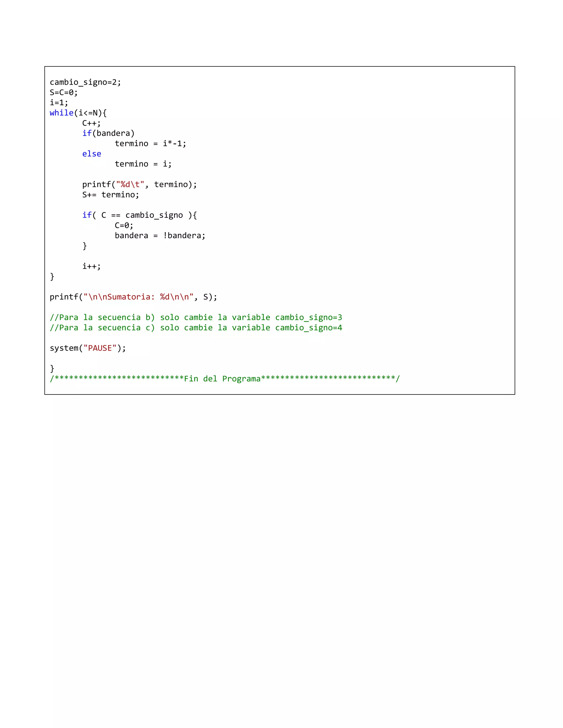Click the 'else' keyword
Image resolution: width=563 pixels, height=728 pixels.
pos(92,154)
